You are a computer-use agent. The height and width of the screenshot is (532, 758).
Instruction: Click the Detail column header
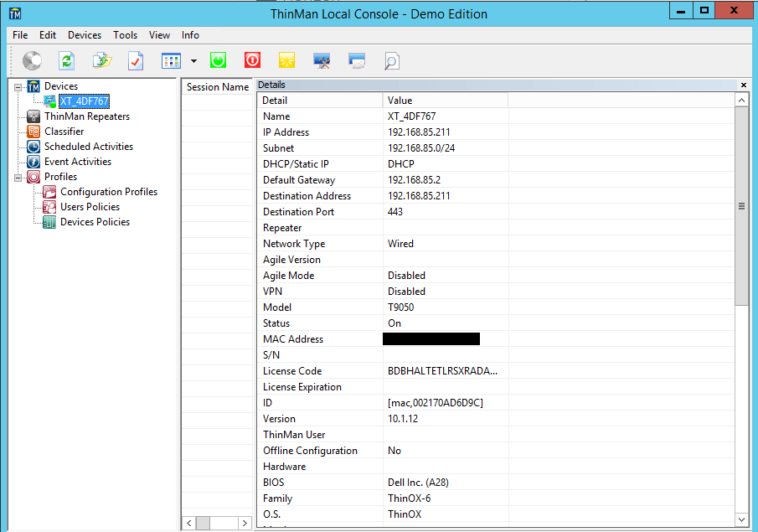tap(320, 100)
